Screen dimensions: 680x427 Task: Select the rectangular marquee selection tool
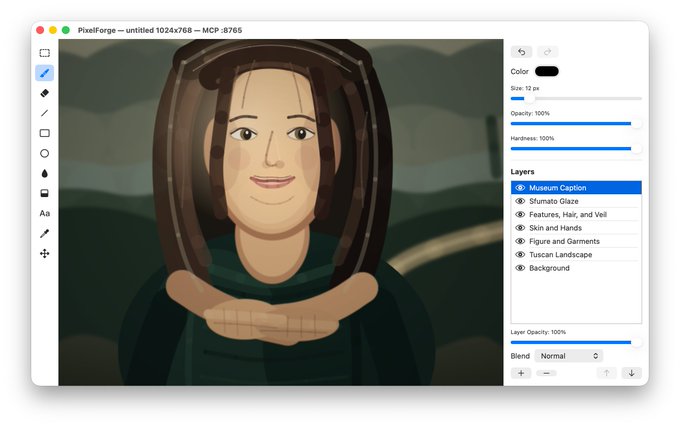(45, 53)
